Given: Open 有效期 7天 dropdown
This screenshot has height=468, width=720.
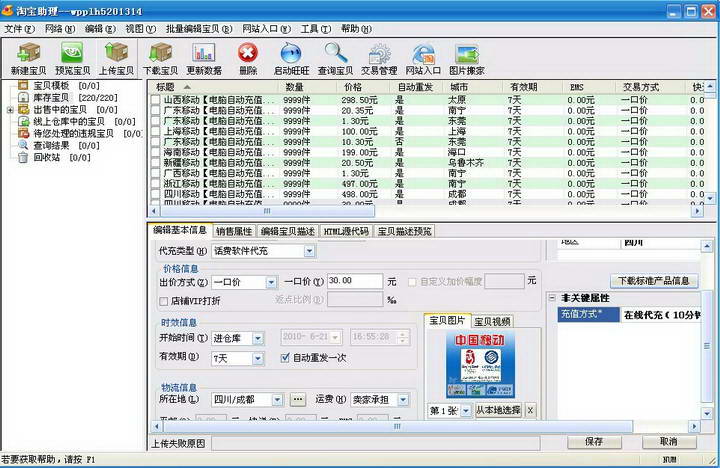Looking at the screenshot, I should point(258,358).
